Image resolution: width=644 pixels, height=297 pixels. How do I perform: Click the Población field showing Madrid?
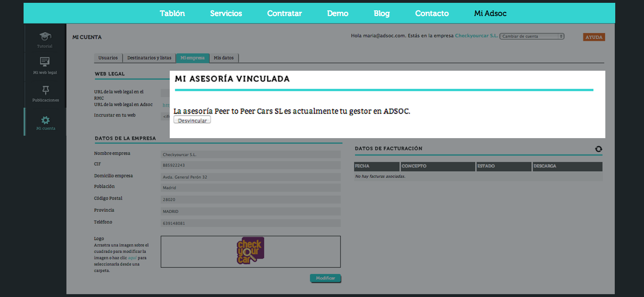(250, 188)
